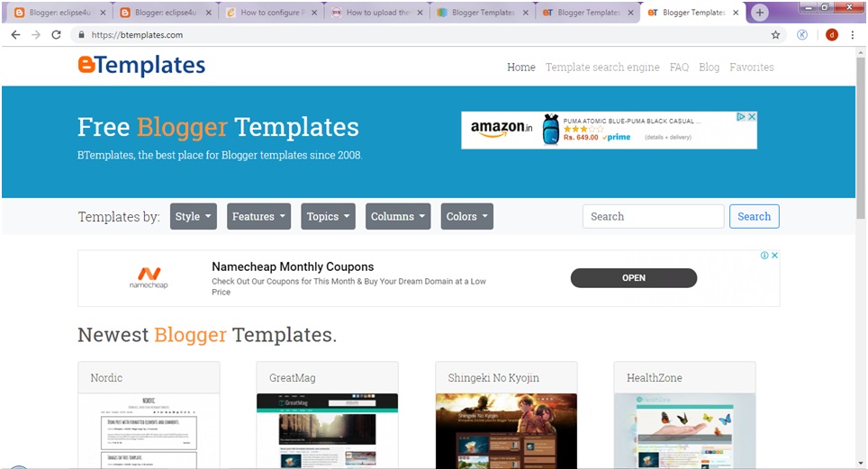Click 'Namecheap Monthly Coupons' ad headline

tap(293, 266)
